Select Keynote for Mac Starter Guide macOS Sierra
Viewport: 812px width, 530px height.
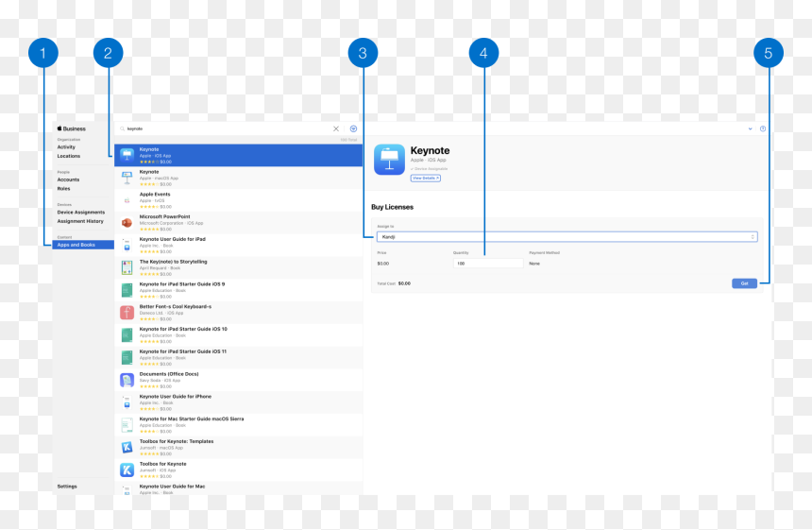[238, 425]
